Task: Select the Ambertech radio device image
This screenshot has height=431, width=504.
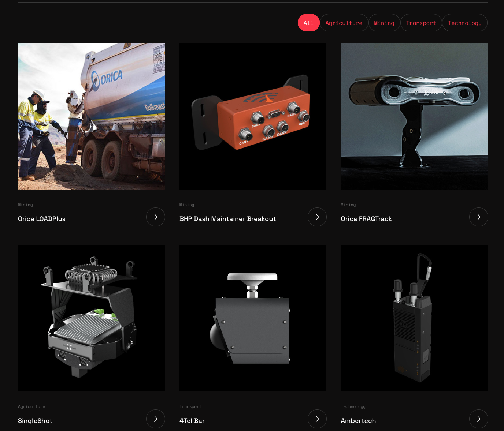Action: tap(414, 318)
